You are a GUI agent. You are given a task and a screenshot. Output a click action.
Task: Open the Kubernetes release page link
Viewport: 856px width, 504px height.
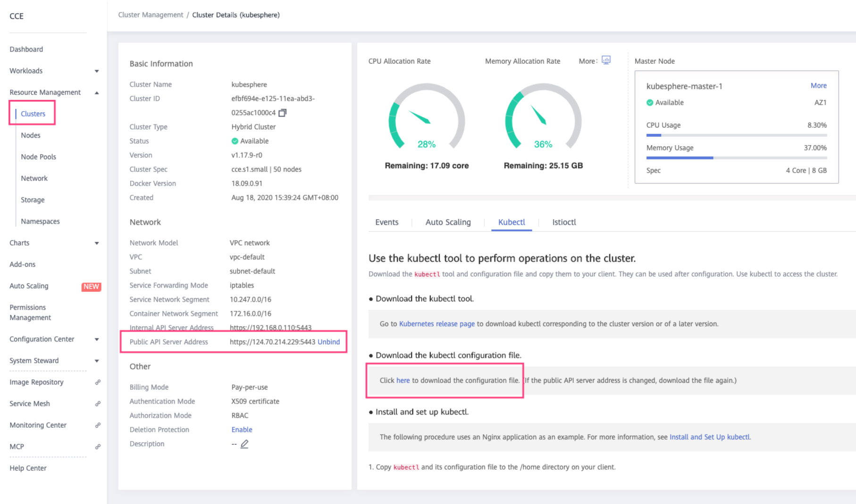(x=436, y=324)
